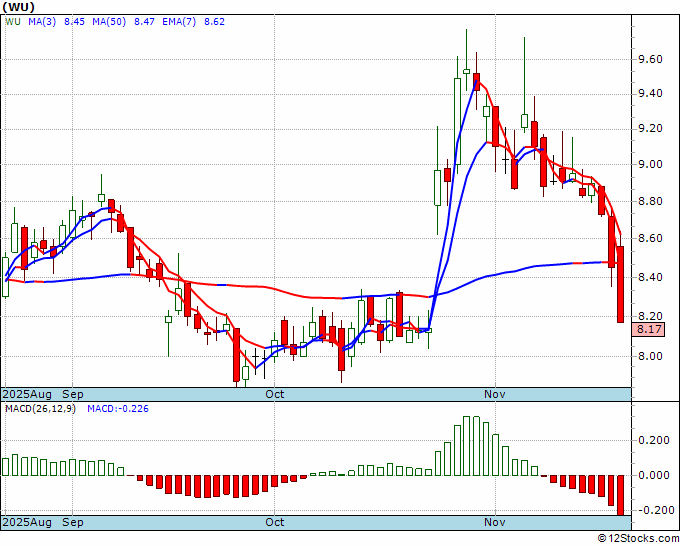
Task: Click the 9.20 price axis label
Action: [x=650, y=129]
